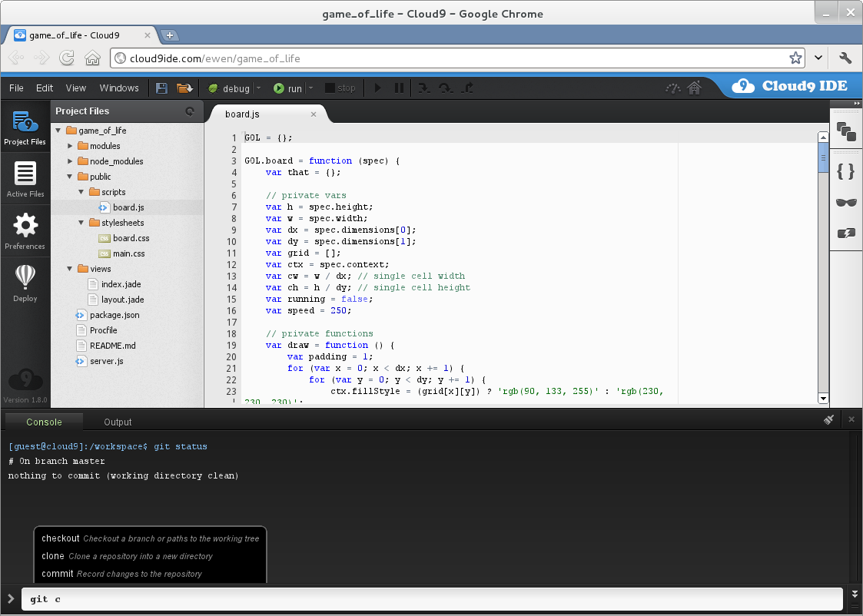Collapse the stylesheets folder
The image size is (863, 616).
[81, 223]
